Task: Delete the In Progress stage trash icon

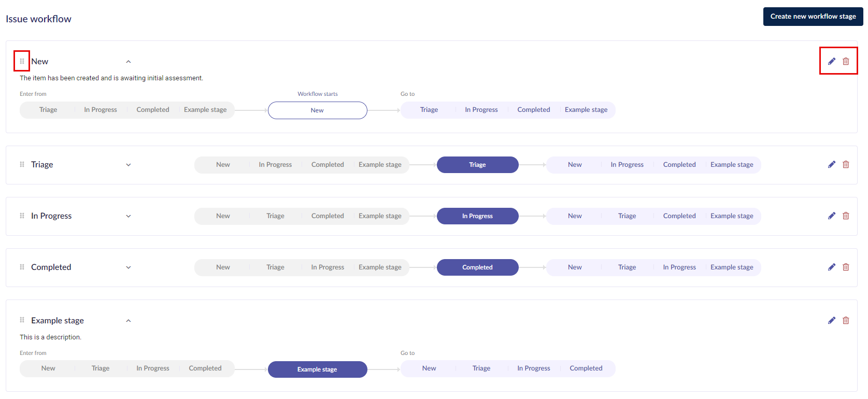Action: tap(846, 216)
